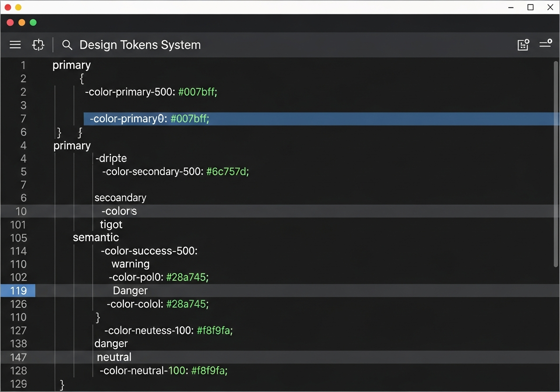Click the -color-primary-500: #007bff line

coord(151,92)
